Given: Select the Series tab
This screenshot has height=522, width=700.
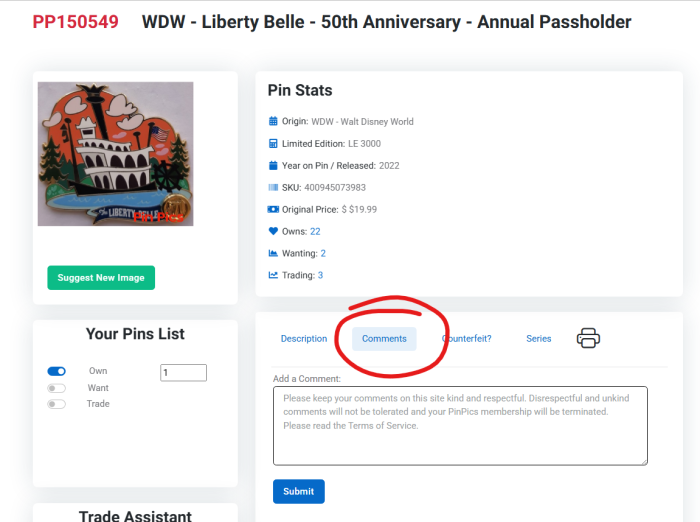Looking at the screenshot, I should coord(538,339).
